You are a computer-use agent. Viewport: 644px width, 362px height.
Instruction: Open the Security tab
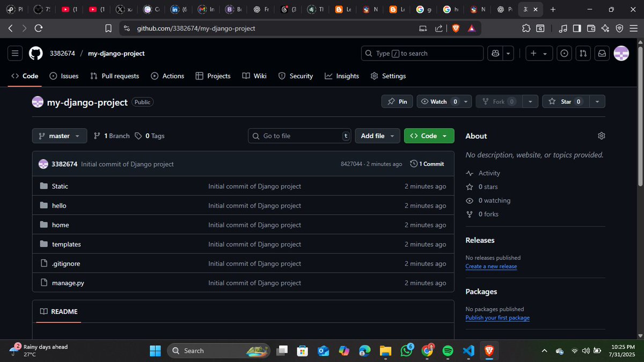pos(296,76)
